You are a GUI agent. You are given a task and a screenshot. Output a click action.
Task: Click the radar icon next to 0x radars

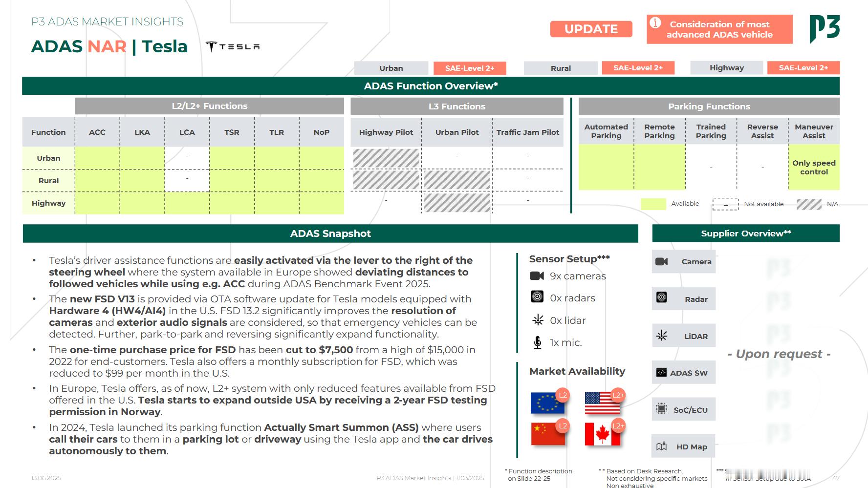point(537,297)
